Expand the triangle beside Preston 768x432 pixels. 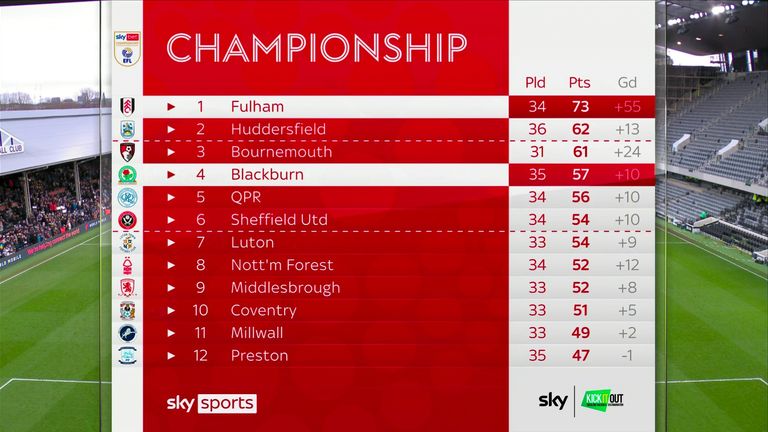pyautogui.click(x=171, y=356)
